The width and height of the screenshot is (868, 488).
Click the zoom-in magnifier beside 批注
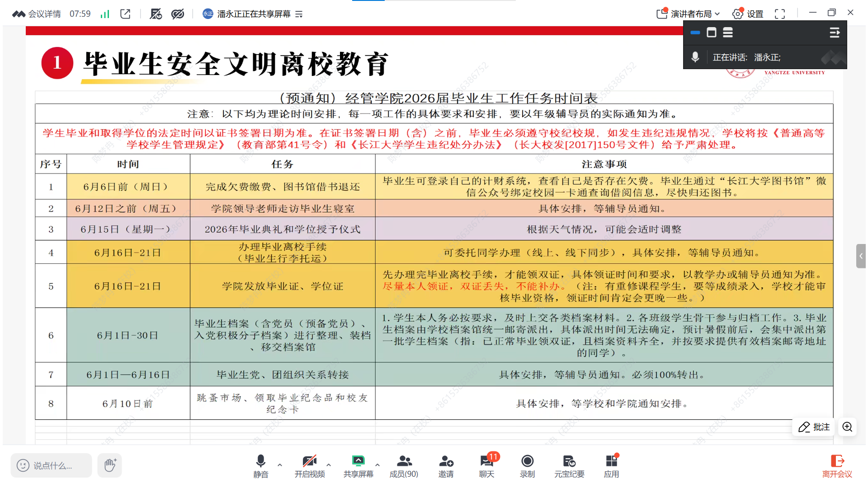847,427
